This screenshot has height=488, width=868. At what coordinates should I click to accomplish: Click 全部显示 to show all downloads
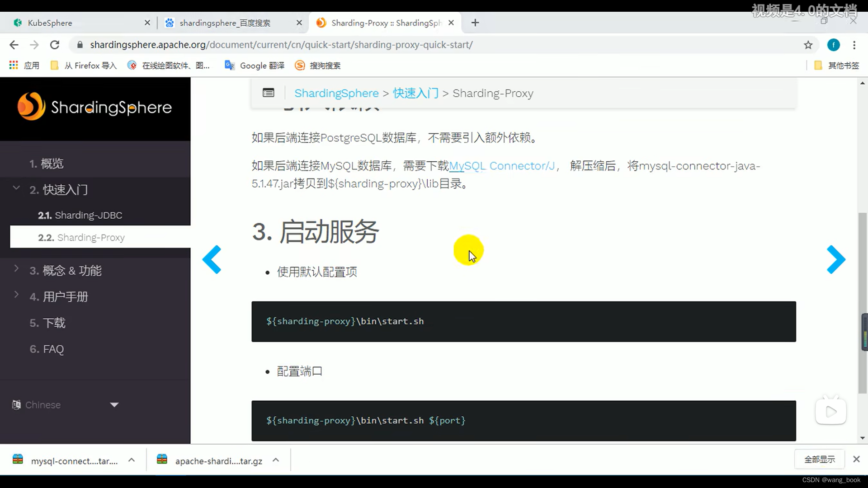[819, 460]
